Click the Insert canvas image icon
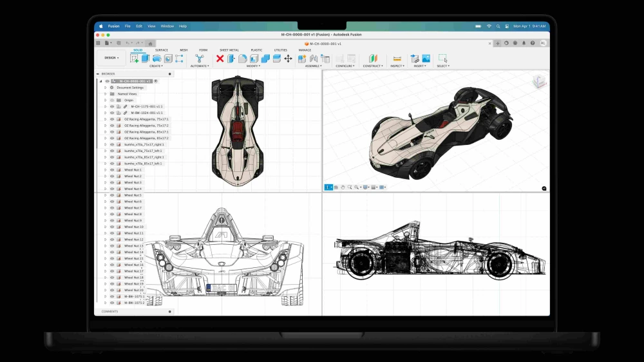The image size is (644, 362). 426,59
